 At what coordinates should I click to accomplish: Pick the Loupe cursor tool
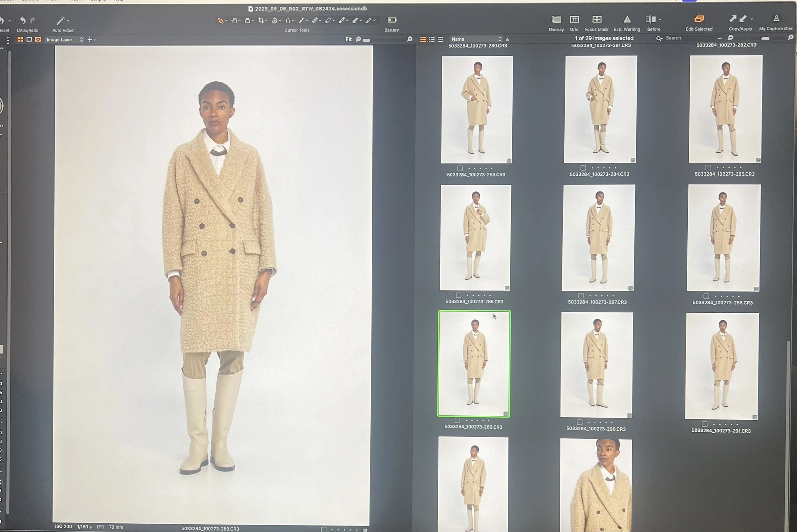point(248,21)
